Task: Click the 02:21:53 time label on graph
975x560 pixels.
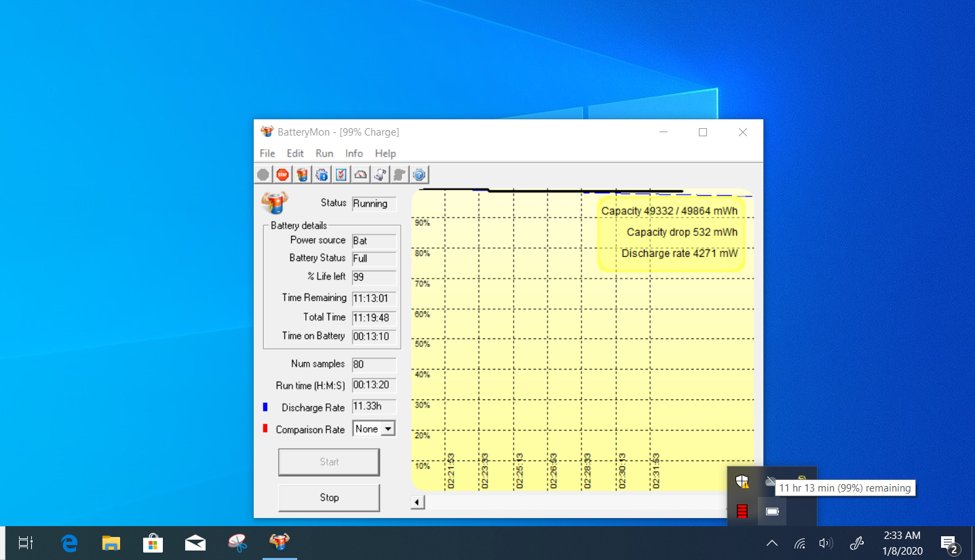Action: [x=451, y=471]
